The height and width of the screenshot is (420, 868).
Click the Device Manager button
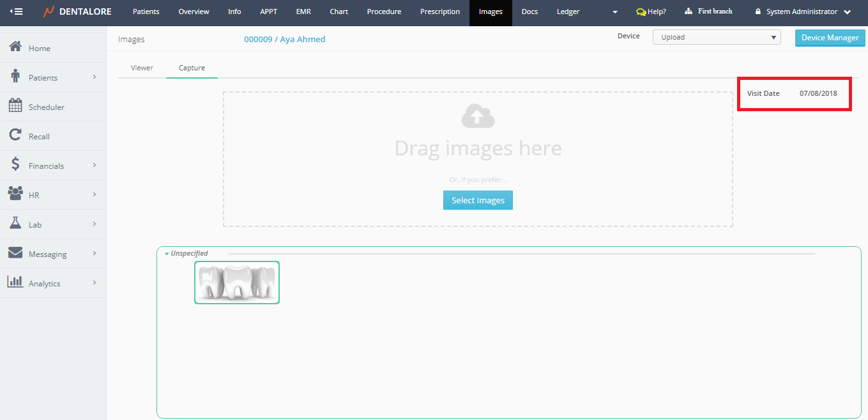click(x=830, y=38)
